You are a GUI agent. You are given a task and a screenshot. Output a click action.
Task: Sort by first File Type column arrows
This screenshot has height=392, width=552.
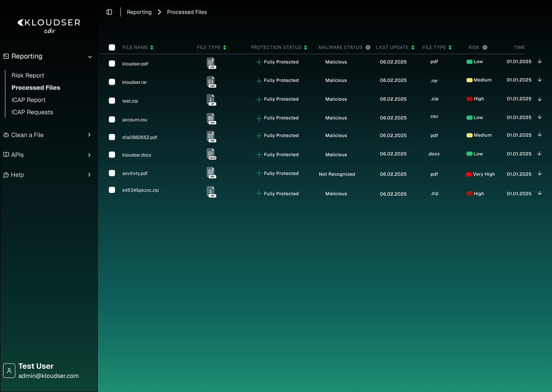[x=224, y=47]
